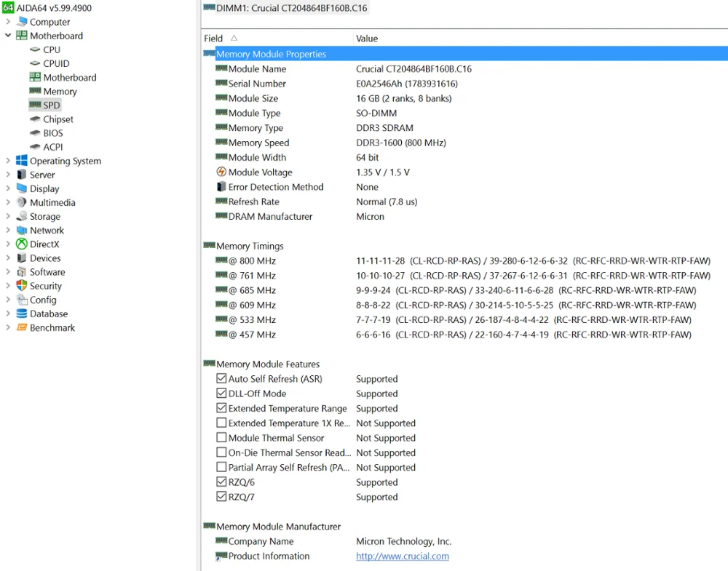Expand the Operating System node
The image size is (728, 571).
coord(8,161)
